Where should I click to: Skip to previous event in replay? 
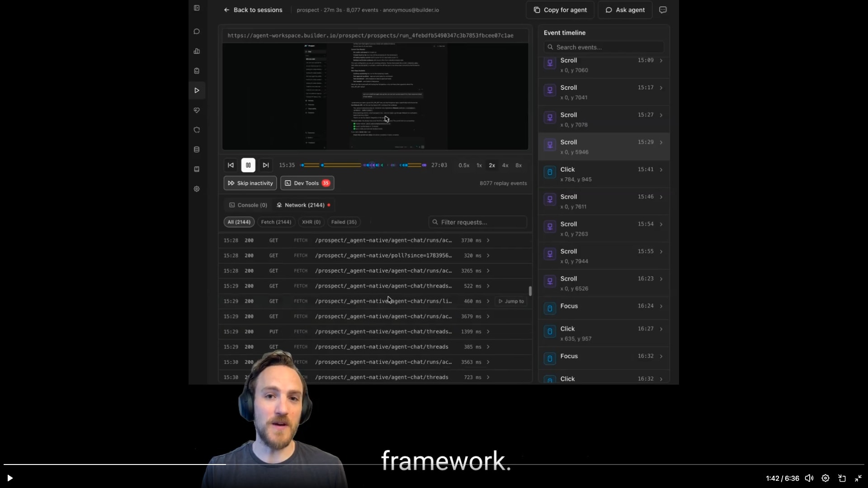click(231, 165)
